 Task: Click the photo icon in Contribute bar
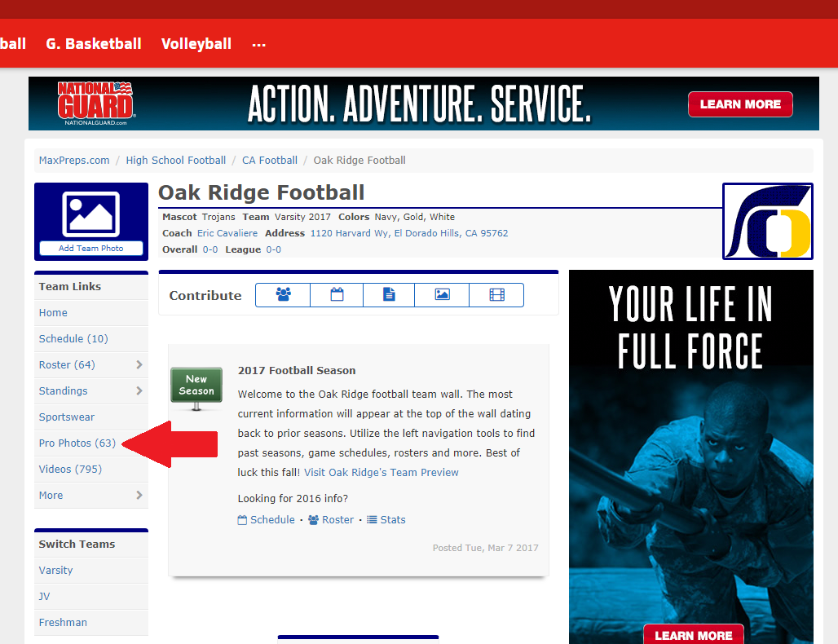pos(442,295)
